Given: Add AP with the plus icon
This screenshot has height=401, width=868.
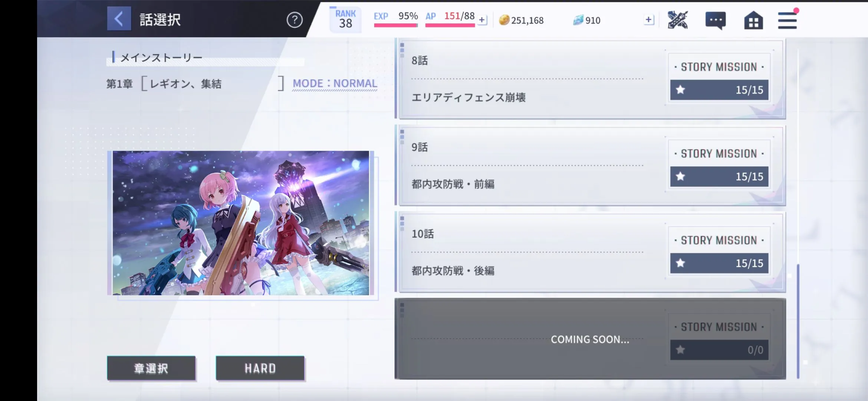Looking at the screenshot, I should click(482, 20).
